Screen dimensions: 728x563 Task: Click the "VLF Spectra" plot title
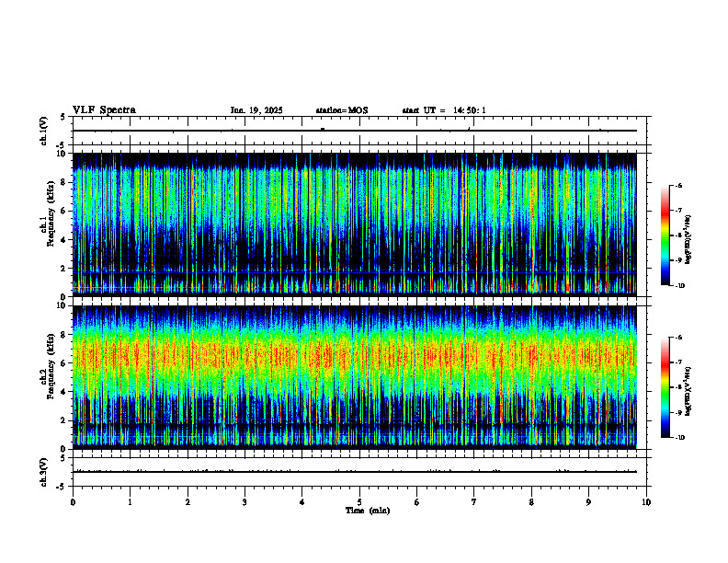coord(105,110)
